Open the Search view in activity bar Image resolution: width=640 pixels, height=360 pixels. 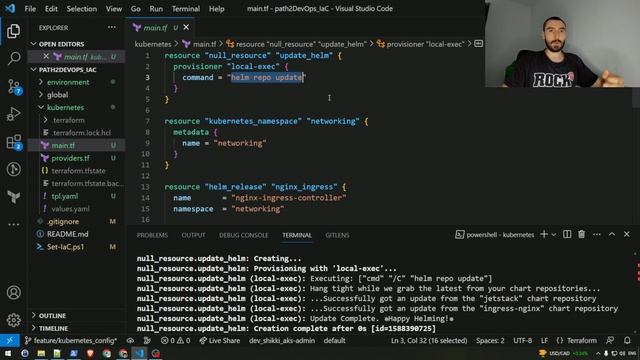click(13, 58)
